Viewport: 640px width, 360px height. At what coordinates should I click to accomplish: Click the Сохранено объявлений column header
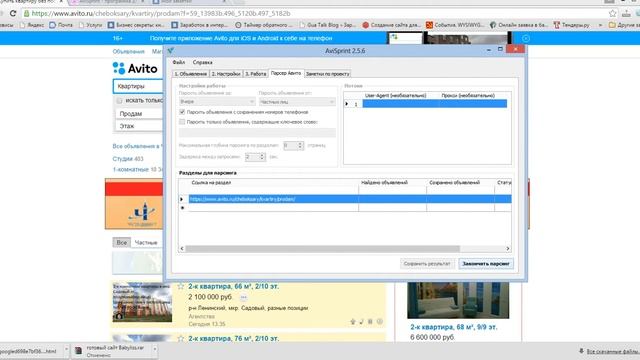455,182
